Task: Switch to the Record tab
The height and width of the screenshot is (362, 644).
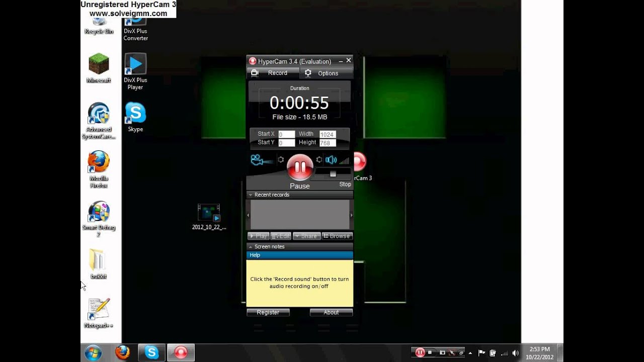Action: point(273,73)
